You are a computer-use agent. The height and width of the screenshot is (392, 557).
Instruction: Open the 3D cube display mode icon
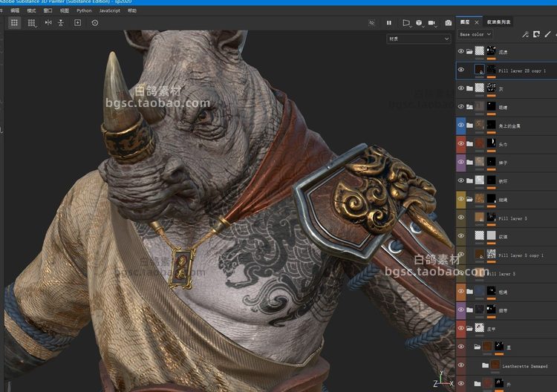click(420, 23)
